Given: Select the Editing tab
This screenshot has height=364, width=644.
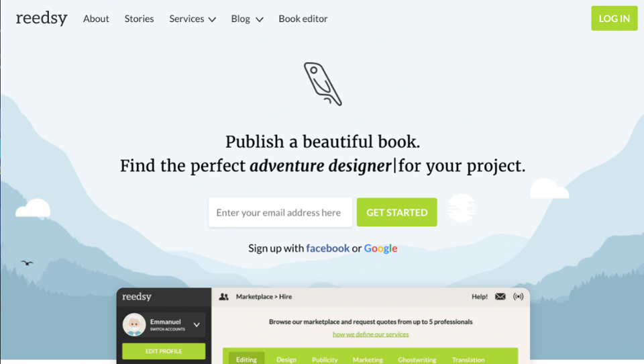Looking at the screenshot, I should point(246,359).
